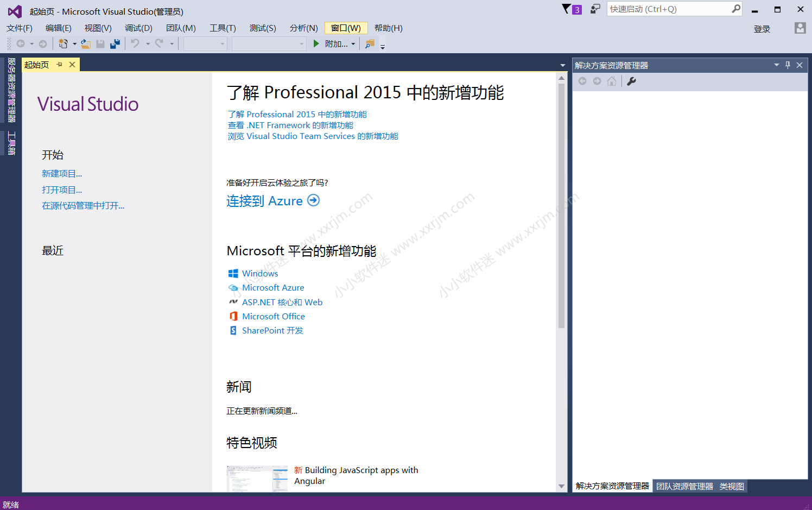Click the Send Feedback icon

tap(595, 9)
